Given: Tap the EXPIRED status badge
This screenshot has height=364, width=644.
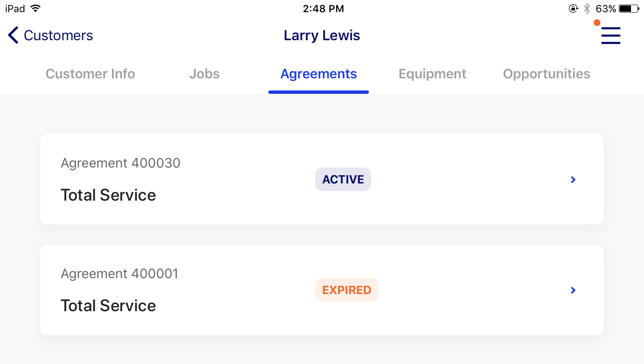Looking at the screenshot, I should tap(347, 290).
